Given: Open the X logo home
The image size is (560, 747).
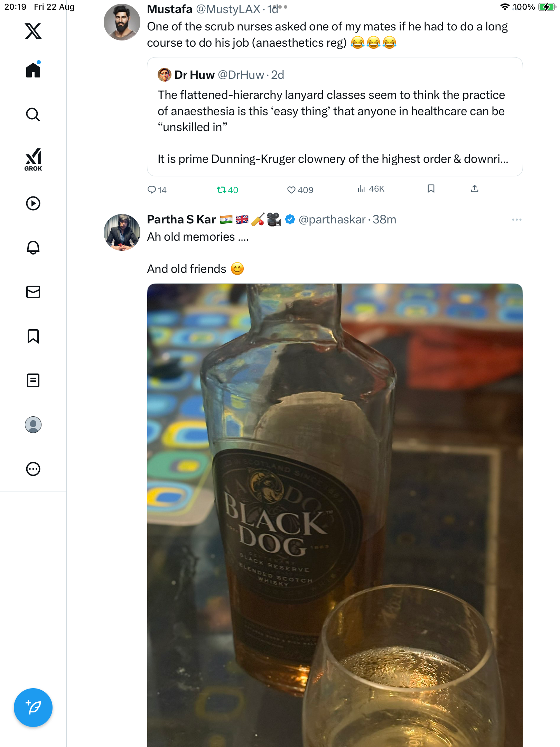Looking at the screenshot, I should coord(33,31).
